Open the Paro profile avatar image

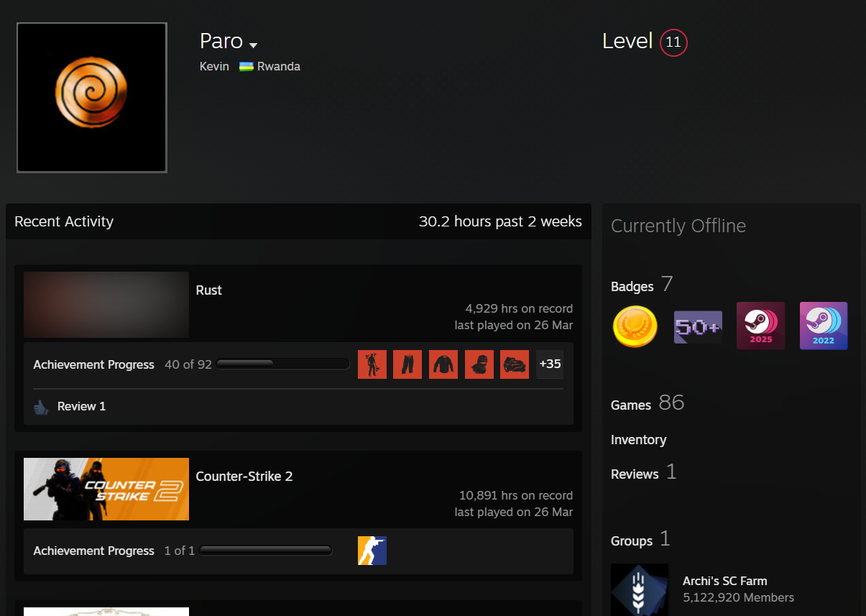click(92, 98)
